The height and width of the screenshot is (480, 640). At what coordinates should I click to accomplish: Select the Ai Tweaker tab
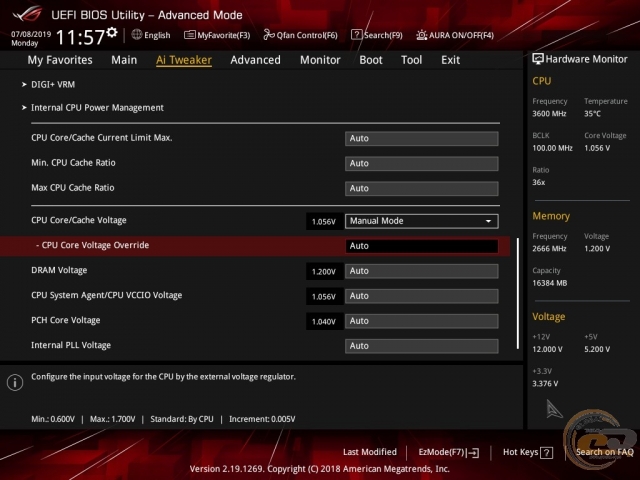(x=184, y=60)
